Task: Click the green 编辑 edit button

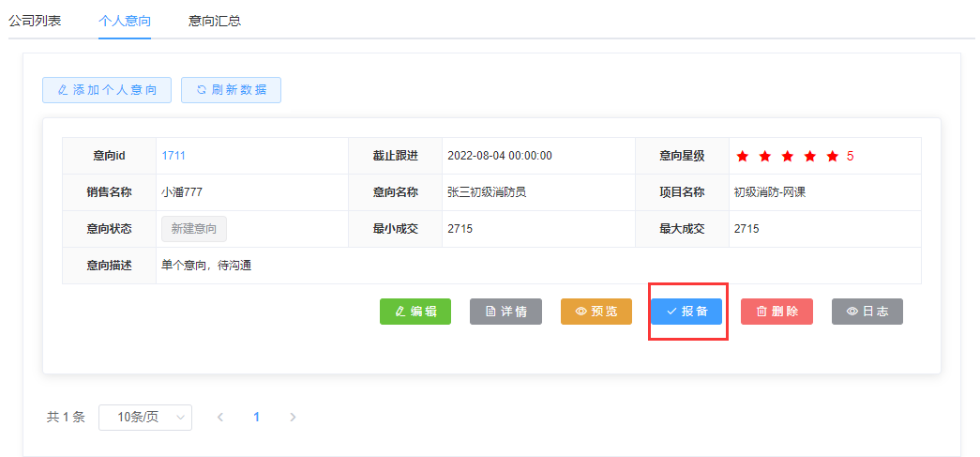Action: point(415,312)
